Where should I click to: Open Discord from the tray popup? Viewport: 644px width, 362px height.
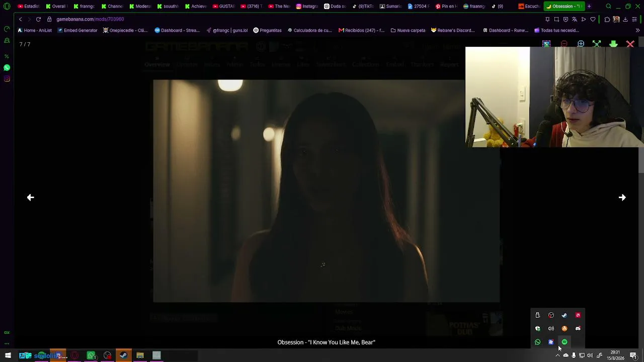pos(578,328)
